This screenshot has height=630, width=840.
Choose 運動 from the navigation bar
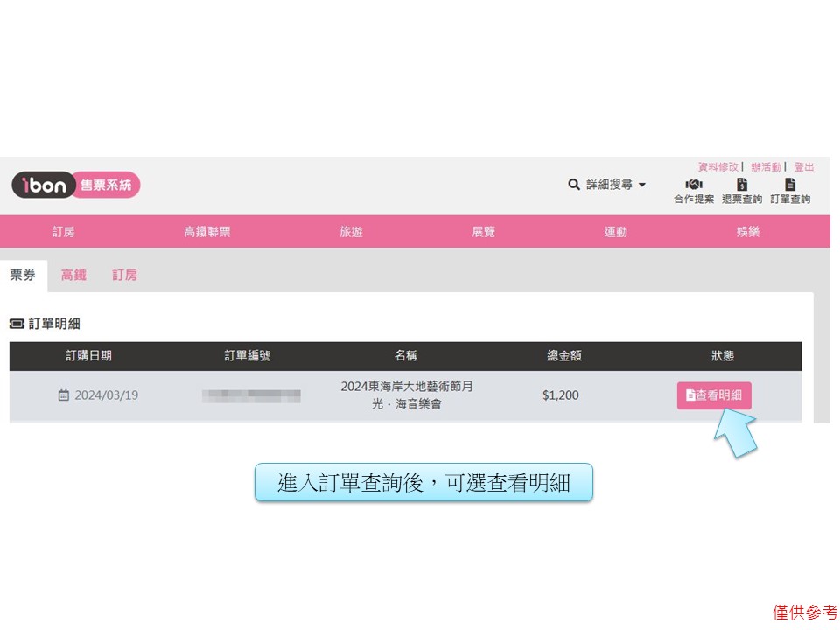pyautogui.click(x=616, y=232)
